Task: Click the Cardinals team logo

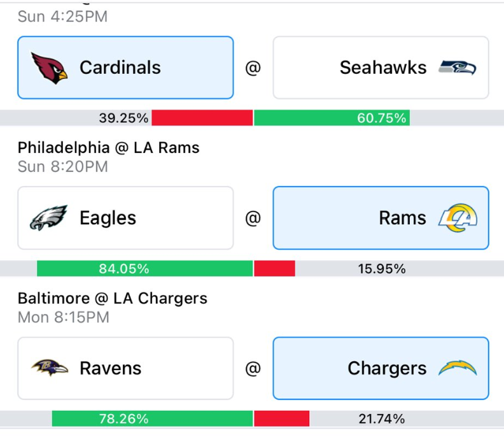Action: pyautogui.click(x=49, y=68)
